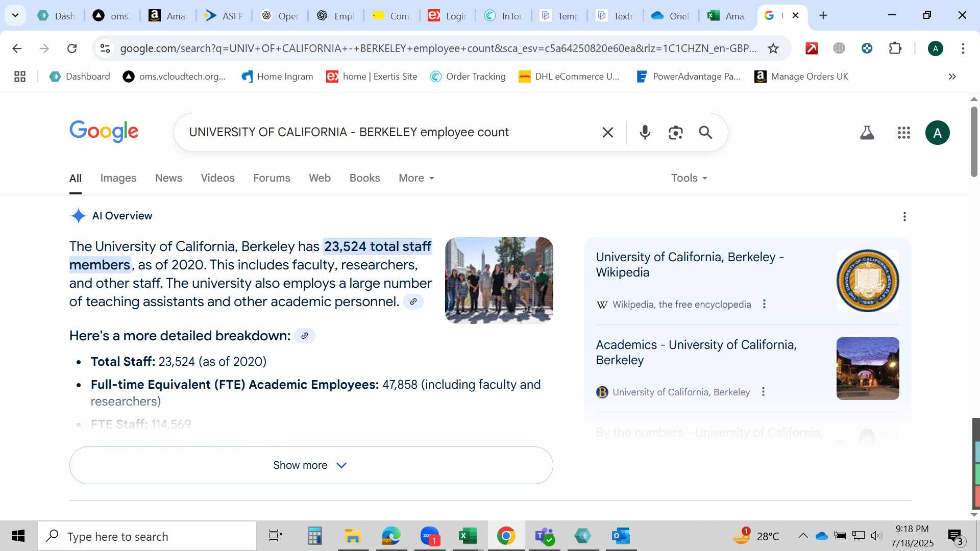Image resolution: width=980 pixels, height=551 pixels.
Task: Open the Home Ingram bookmark
Action: [277, 77]
